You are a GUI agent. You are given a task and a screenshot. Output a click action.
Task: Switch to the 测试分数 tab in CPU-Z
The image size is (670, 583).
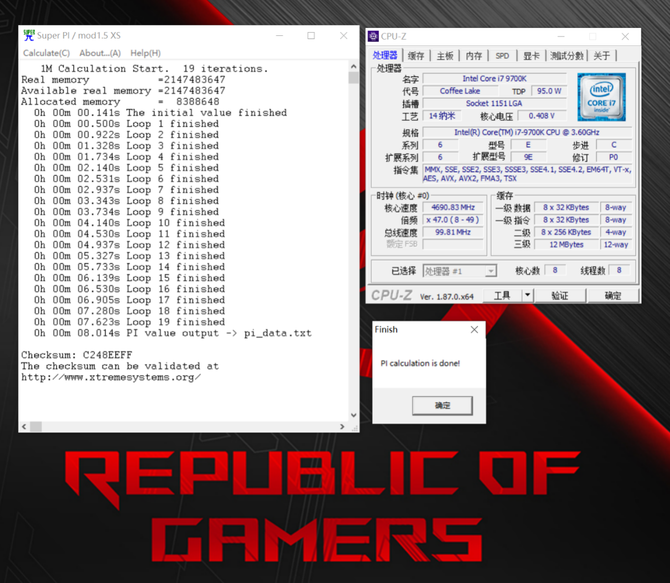(x=567, y=56)
